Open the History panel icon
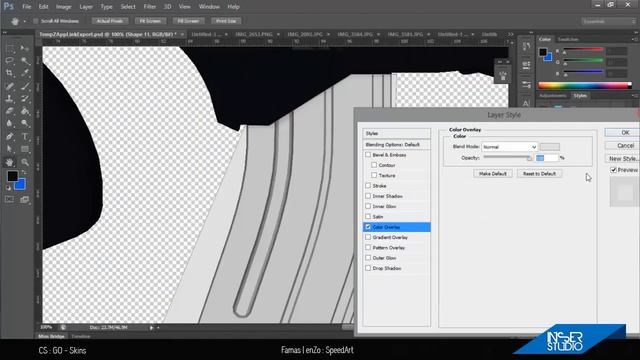The image size is (640, 360). pos(526,46)
